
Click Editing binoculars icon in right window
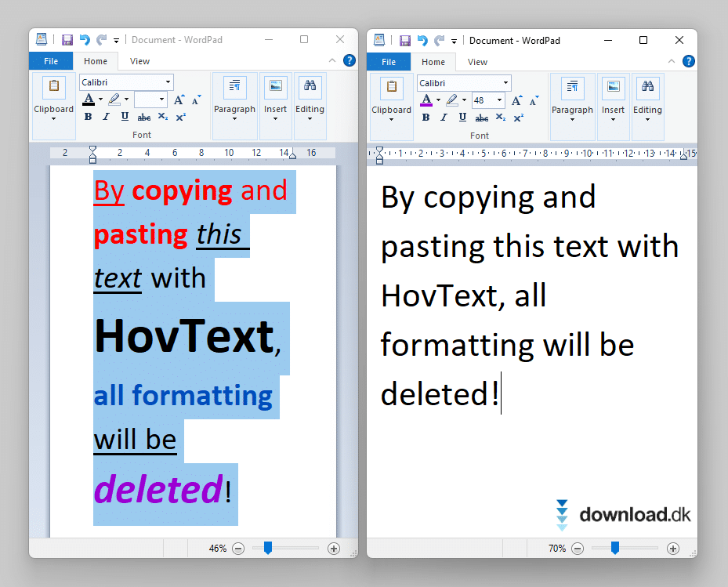point(647,88)
